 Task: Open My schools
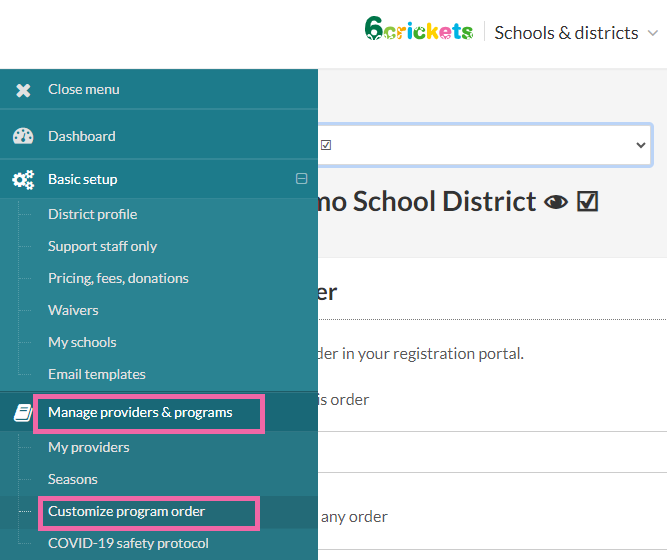(82, 342)
